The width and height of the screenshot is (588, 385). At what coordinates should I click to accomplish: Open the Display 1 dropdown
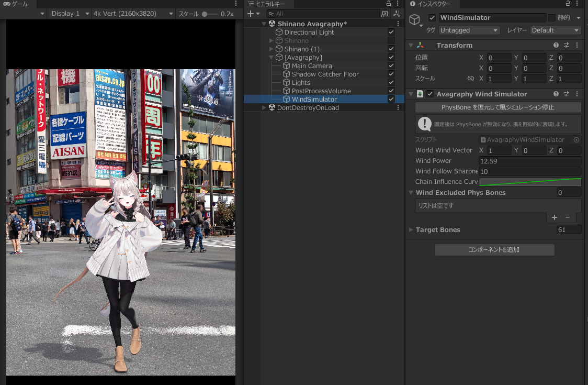(70, 14)
